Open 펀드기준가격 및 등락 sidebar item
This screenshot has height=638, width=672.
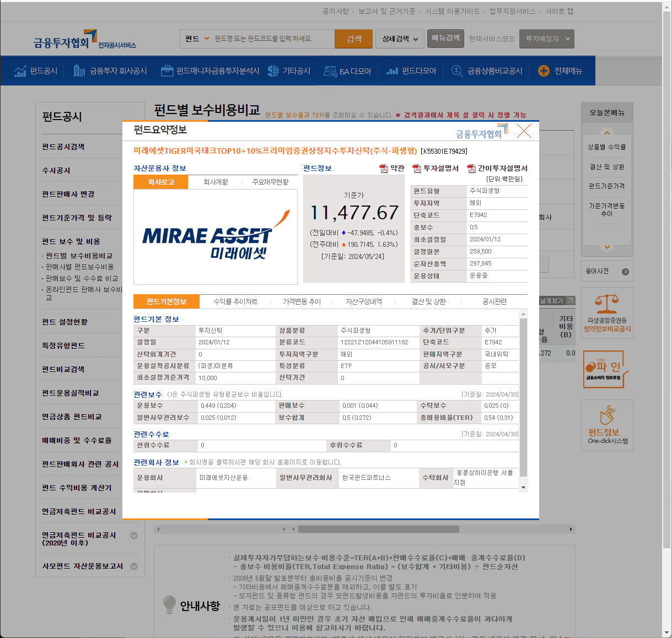click(77, 218)
